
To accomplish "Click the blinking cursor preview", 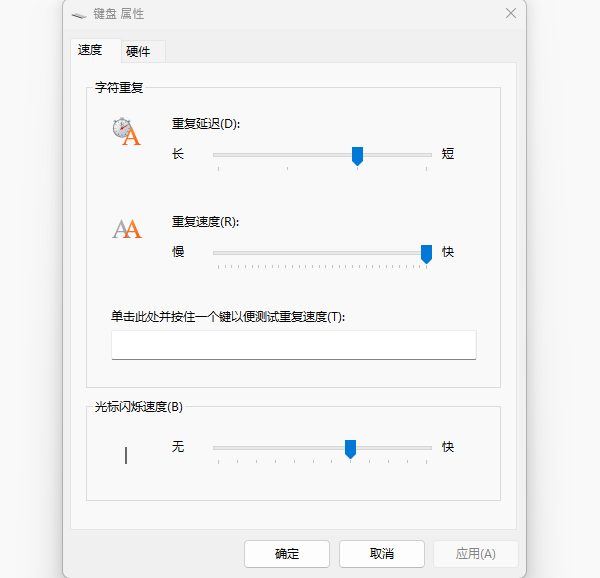I will 126,455.
